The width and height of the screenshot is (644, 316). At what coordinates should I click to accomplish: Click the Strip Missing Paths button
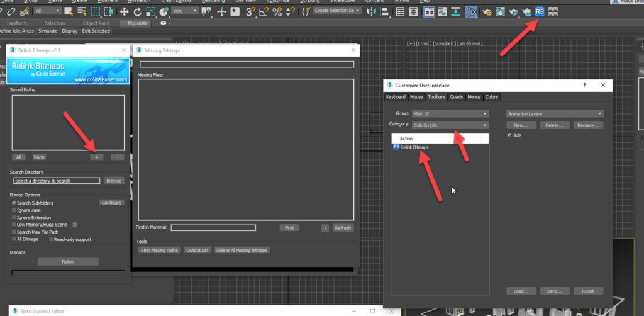[x=159, y=251]
